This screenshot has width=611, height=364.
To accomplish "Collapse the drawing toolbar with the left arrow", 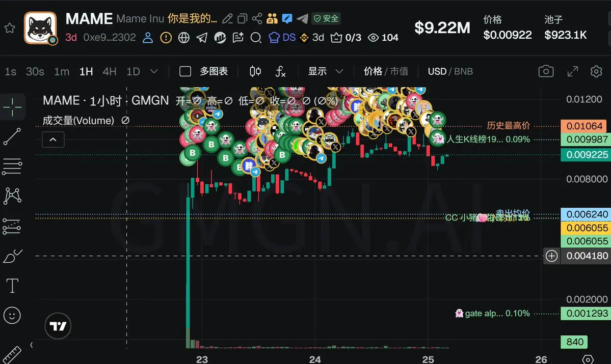I will [x=31, y=345].
